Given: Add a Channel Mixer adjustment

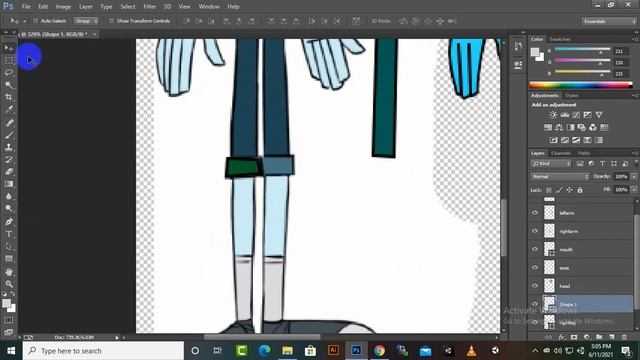Looking at the screenshot, I should (593, 127).
